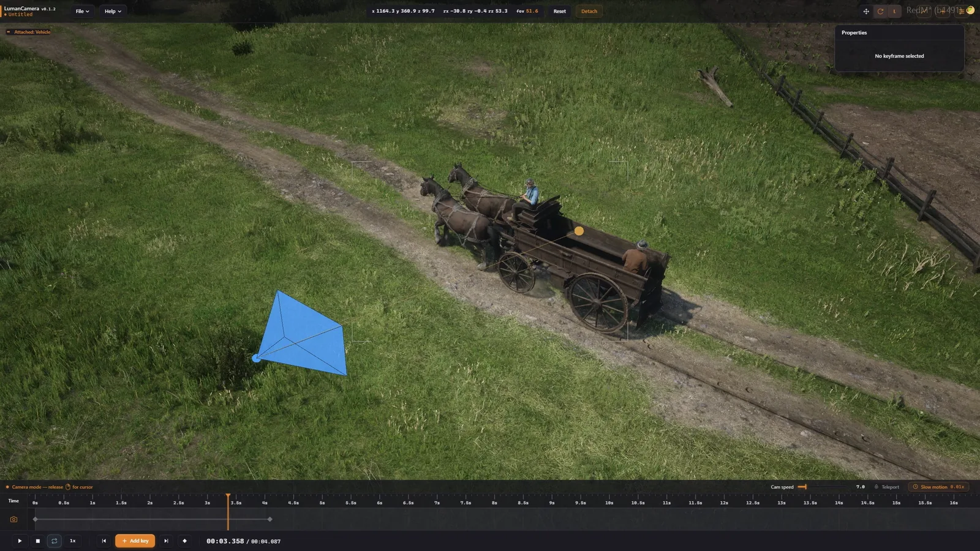980x551 pixels.
Task: Click the 2s mark on time ruler
Action: [150, 503]
